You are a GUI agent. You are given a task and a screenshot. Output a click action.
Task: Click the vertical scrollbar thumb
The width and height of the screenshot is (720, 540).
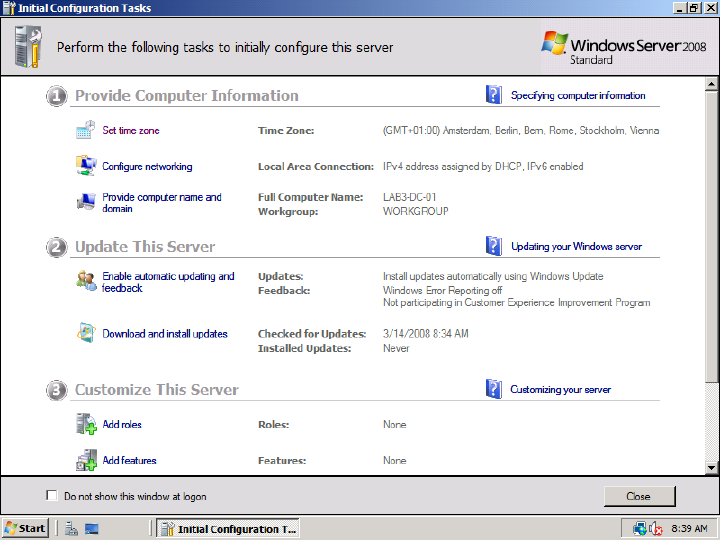coord(711,236)
